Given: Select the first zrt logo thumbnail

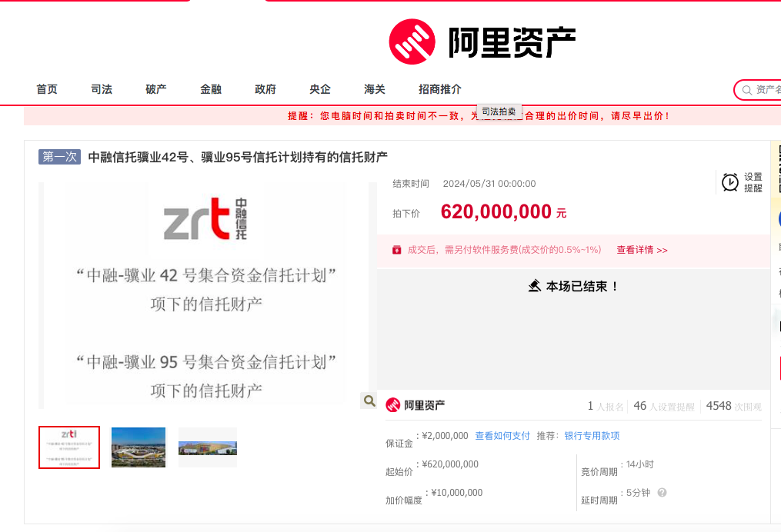Looking at the screenshot, I should (69, 447).
